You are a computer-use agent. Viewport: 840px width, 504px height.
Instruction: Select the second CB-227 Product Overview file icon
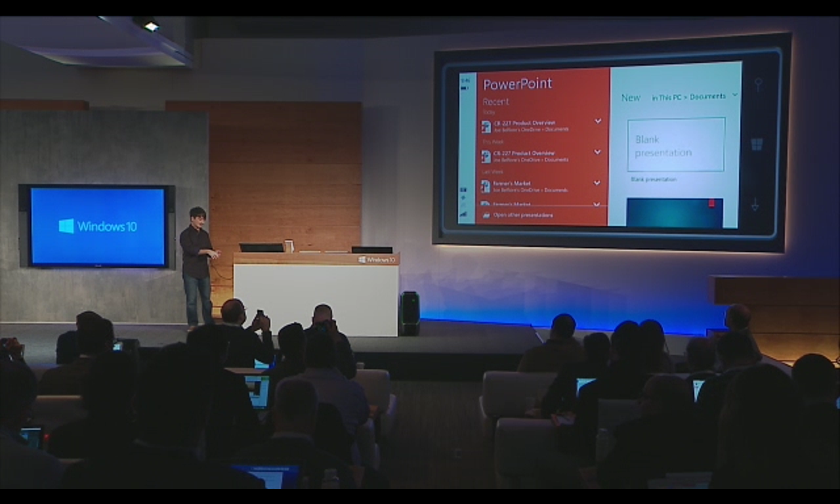click(x=486, y=156)
